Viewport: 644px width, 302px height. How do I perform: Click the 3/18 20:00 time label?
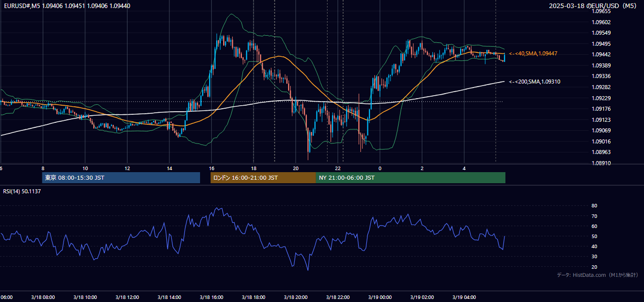pyautogui.click(x=296, y=297)
